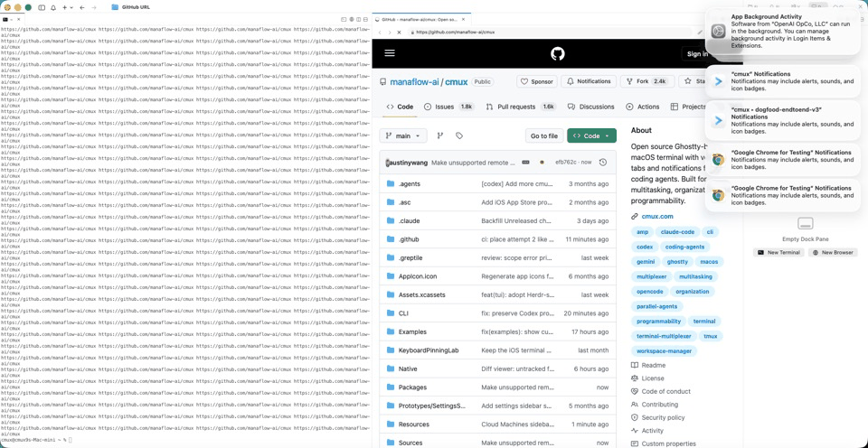Screen dimensions: 868x448
Task: Open the Pull requests tab
Action: tap(521, 107)
